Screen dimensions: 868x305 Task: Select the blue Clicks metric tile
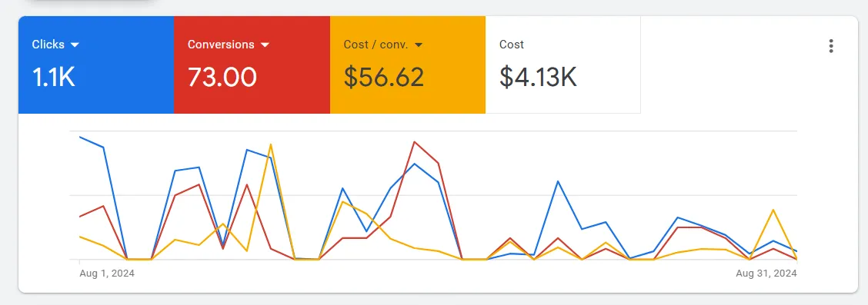pos(96,65)
